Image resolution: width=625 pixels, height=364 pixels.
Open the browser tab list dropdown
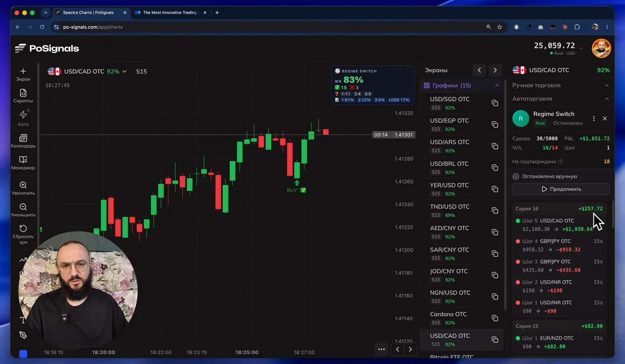[46, 12]
